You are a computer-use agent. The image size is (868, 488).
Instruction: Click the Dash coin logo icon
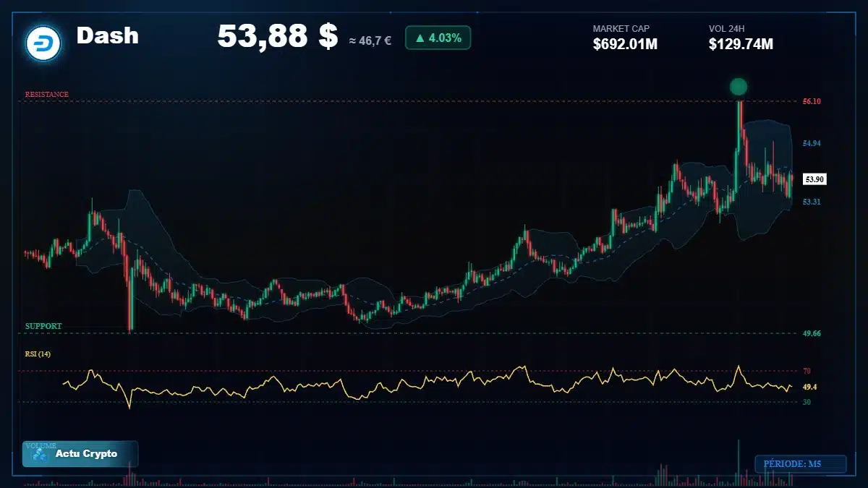pos(43,43)
